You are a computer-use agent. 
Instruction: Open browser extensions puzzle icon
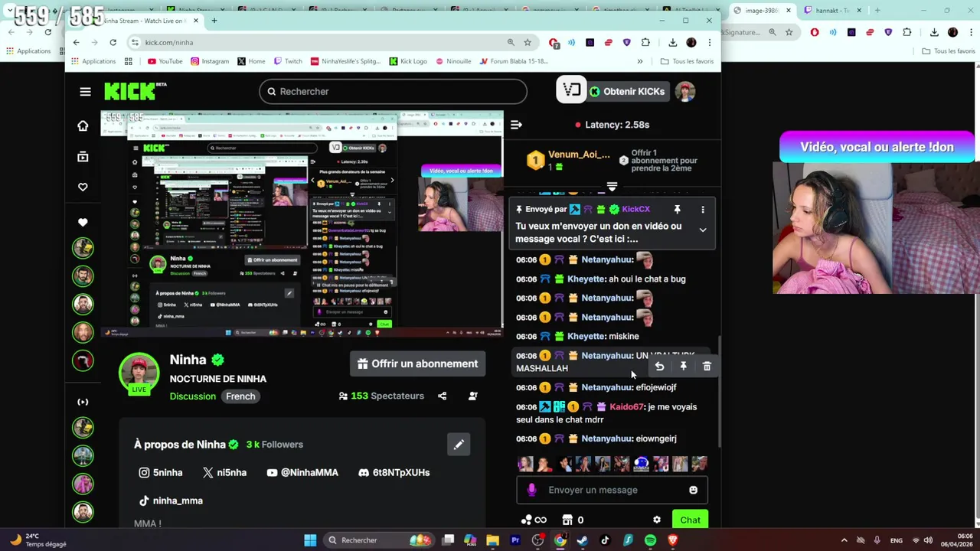coord(645,42)
